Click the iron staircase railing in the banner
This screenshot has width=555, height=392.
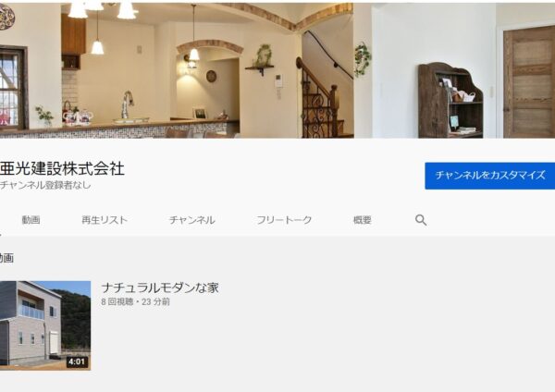pos(318,103)
